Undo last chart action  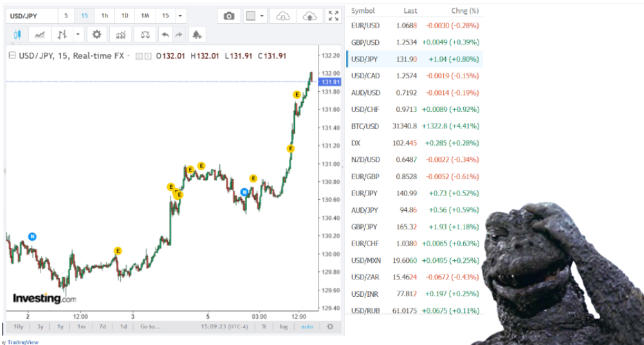click(x=165, y=35)
